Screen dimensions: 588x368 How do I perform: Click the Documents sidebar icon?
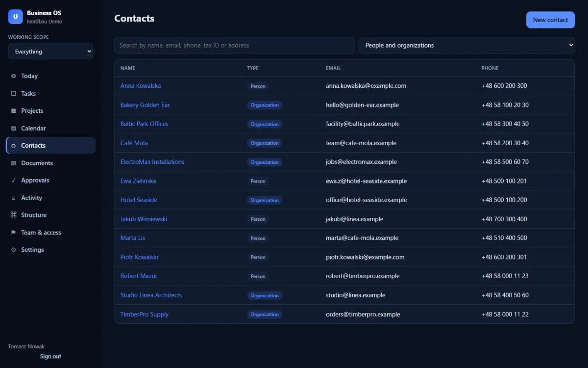pyautogui.click(x=13, y=163)
